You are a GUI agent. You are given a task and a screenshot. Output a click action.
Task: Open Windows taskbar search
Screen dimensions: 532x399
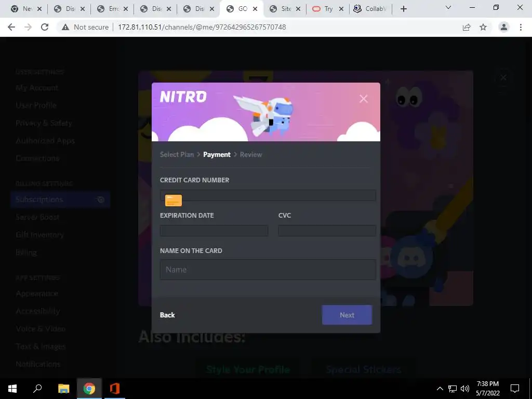coord(37,389)
